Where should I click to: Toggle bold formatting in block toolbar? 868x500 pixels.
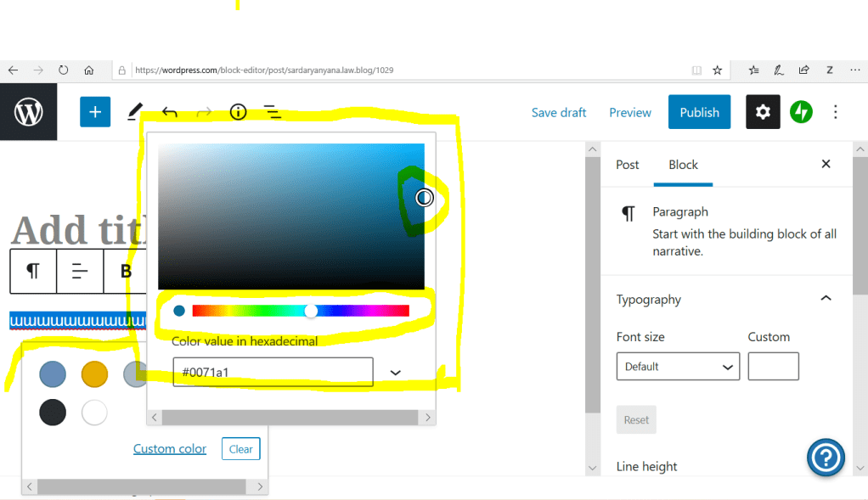coord(126,272)
